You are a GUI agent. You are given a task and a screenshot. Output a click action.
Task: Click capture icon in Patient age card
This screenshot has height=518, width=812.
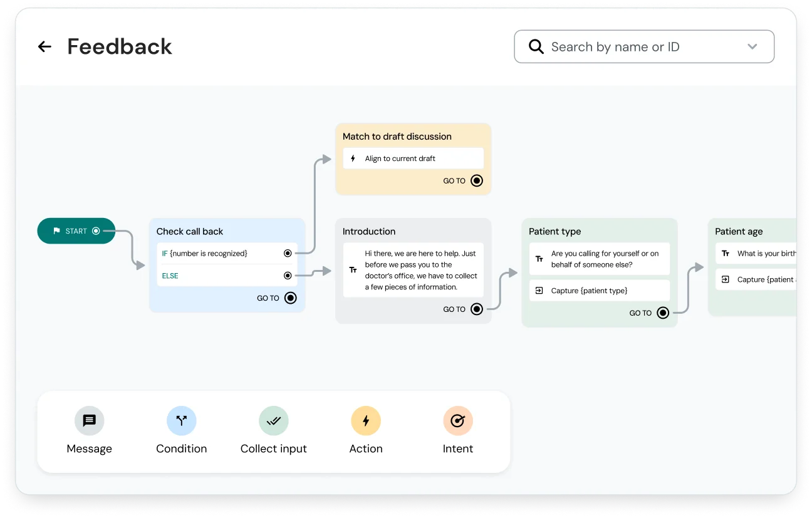(726, 279)
